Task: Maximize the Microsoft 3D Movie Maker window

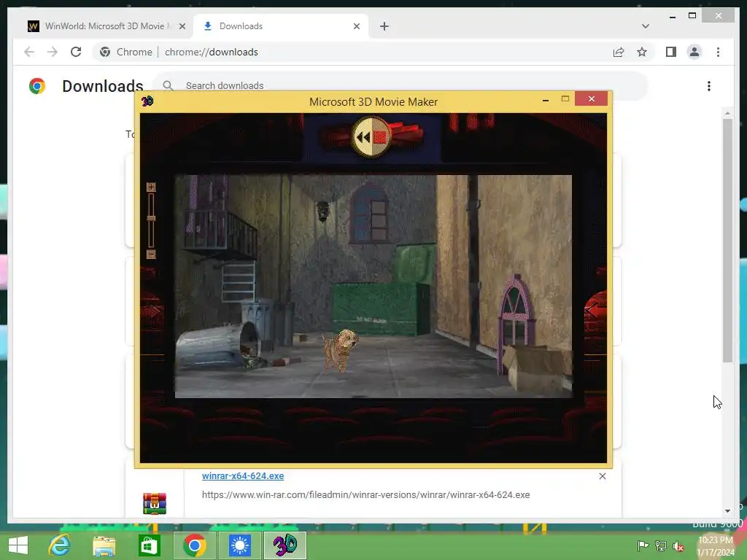Action: [x=565, y=99]
